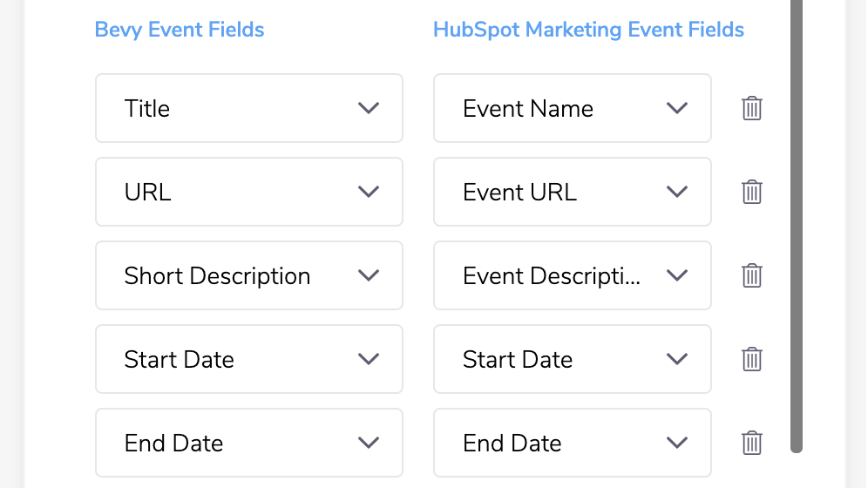This screenshot has width=868, height=488.
Task: Open the Bevy Title field dropdown
Action: coord(249,108)
